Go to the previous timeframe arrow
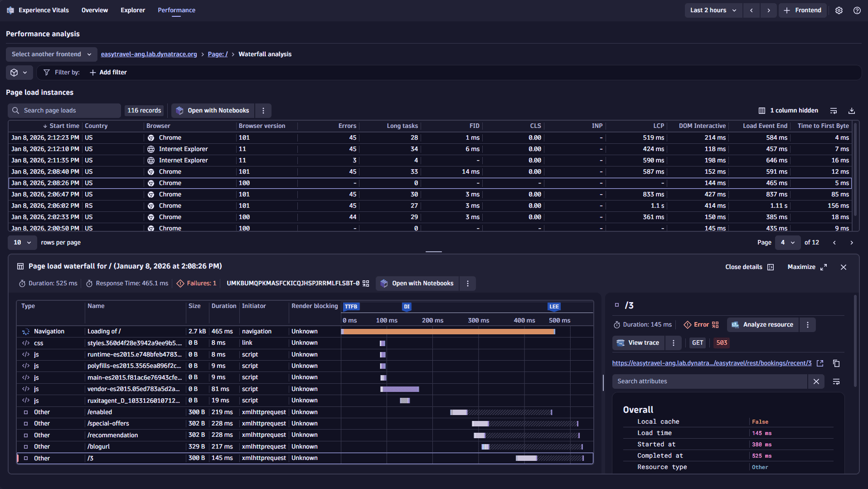This screenshot has width=868, height=489. click(x=751, y=10)
